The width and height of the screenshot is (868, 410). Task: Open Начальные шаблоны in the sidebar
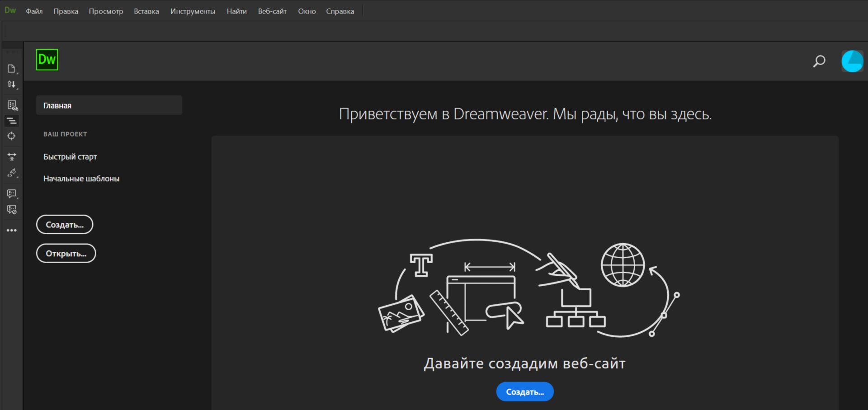81,179
